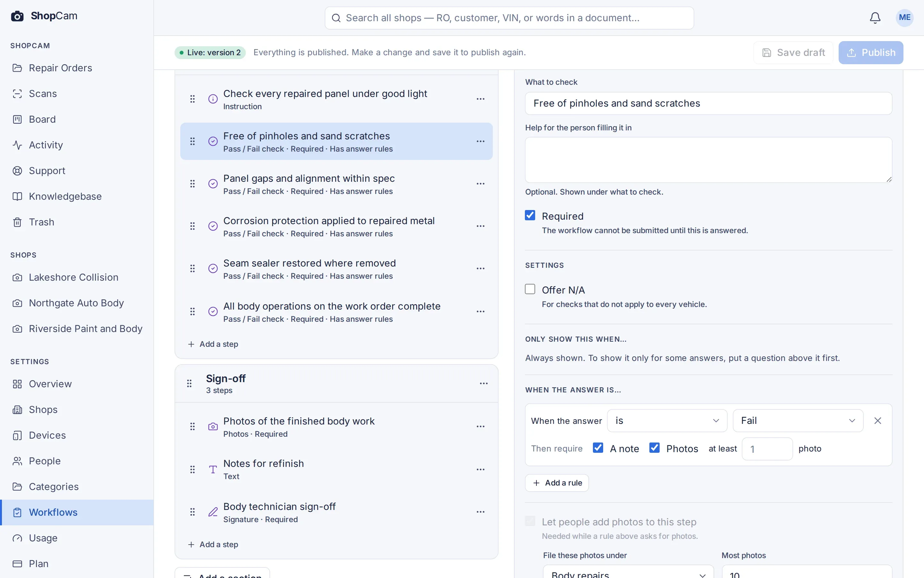The image size is (924, 578).
Task: Toggle 'A note' requirement checkbox
Action: (x=598, y=448)
